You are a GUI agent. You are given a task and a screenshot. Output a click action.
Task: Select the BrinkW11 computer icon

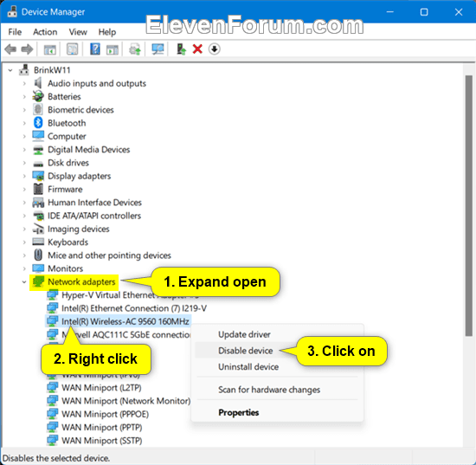pyautogui.click(x=24, y=70)
